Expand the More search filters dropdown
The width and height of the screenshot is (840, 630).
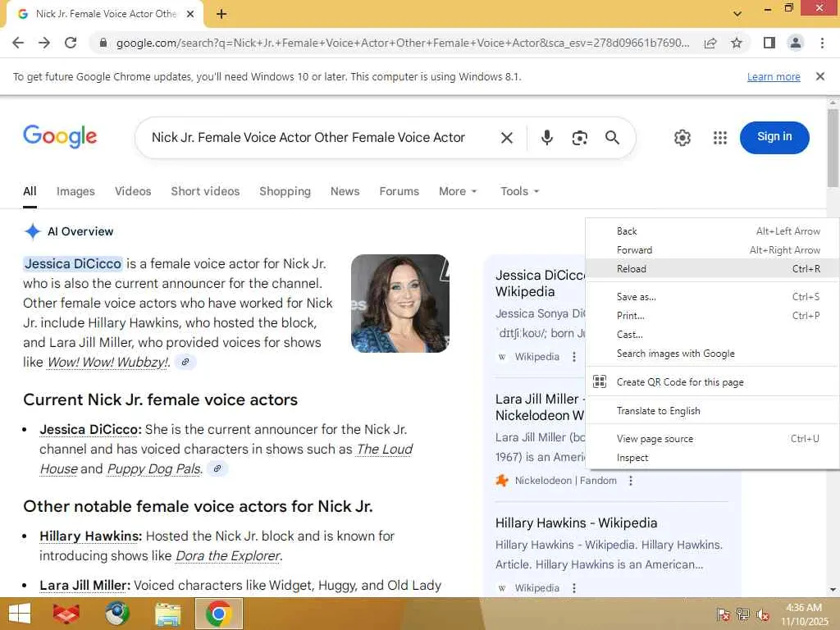tap(458, 191)
